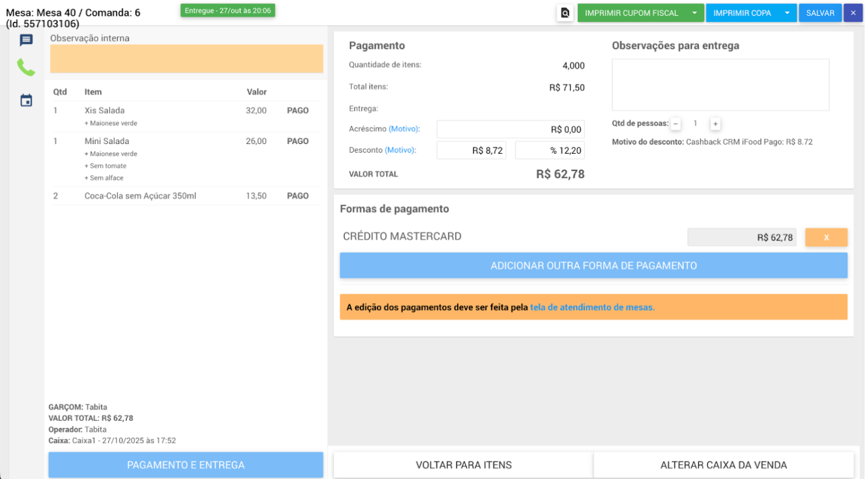This screenshot has width=868, height=479.
Task: Save the order with Salvar
Action: [820, 13]
